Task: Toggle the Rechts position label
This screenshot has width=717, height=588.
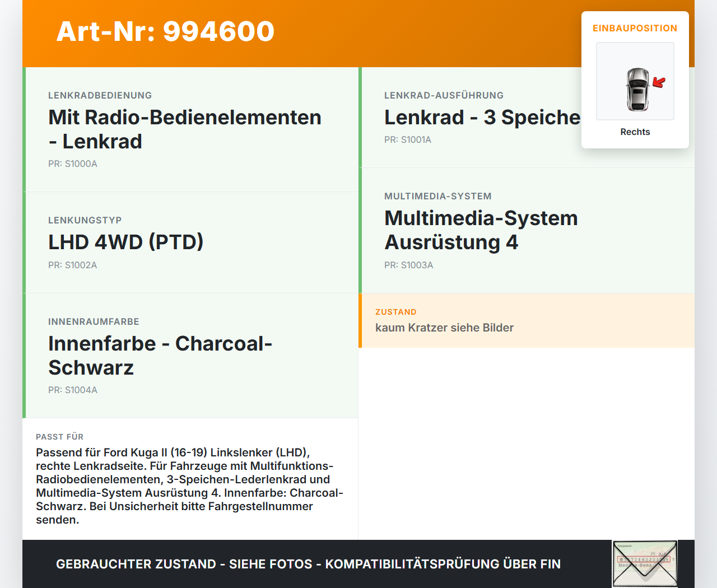Action: point(635,132)
